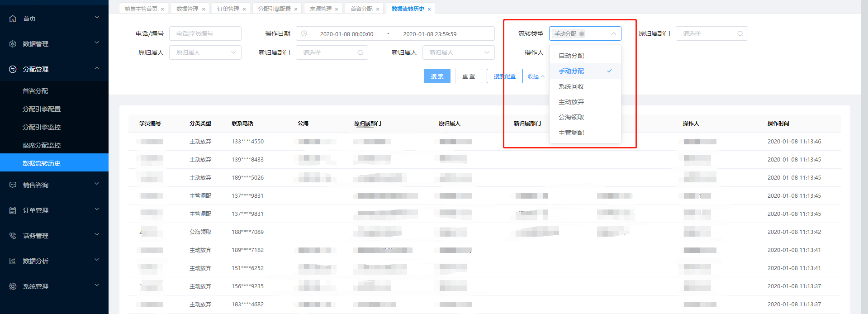Click the 数据分析 chart icon
Image resolution: width=868 pixels, height=314 pixels.
(x=13, y=261)
